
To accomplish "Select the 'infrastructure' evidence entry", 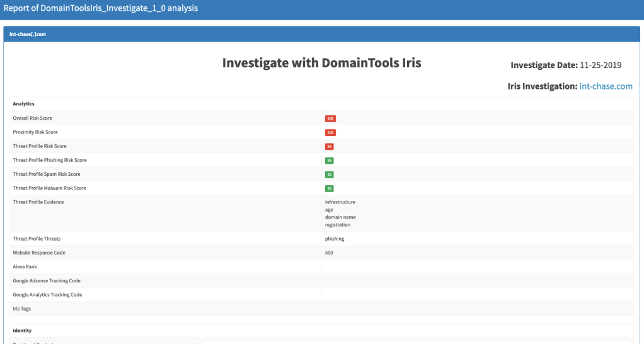I will (340, 202).
